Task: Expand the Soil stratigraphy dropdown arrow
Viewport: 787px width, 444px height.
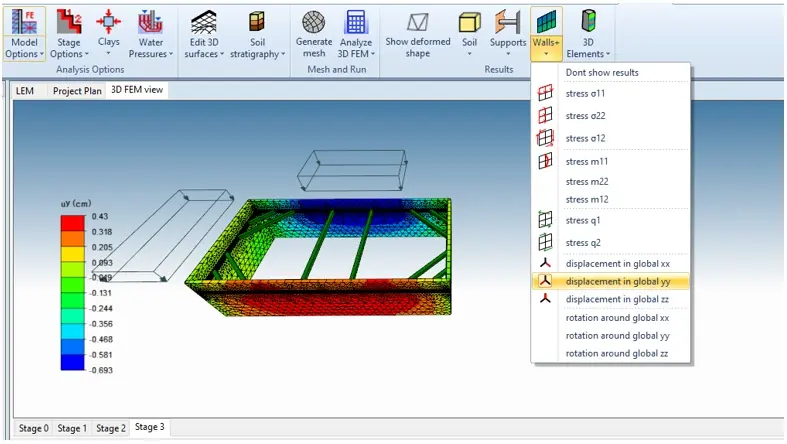Action: 283,54
